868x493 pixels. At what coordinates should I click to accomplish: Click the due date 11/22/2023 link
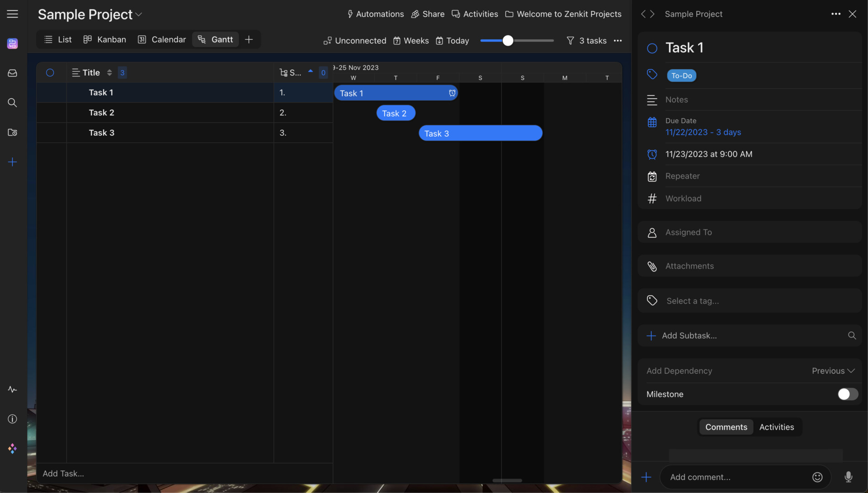point(686,133)
